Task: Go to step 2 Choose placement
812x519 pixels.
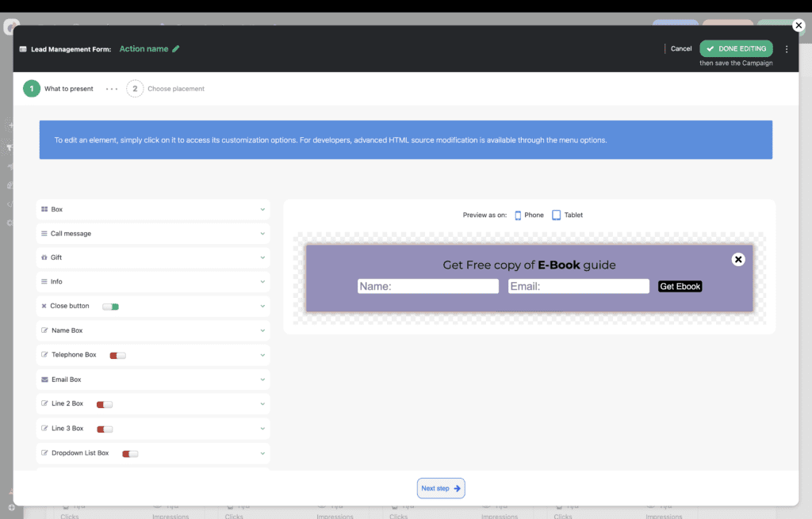Action: tap(135, 89)
